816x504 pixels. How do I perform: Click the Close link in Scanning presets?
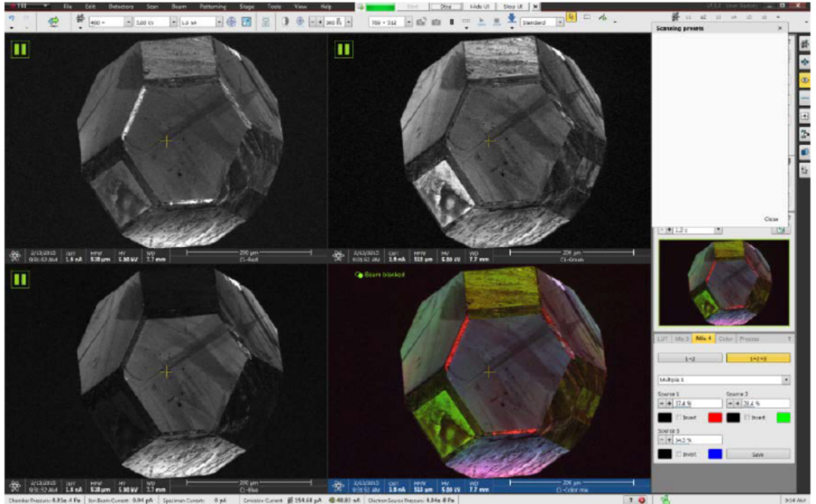tap(771, 218)
